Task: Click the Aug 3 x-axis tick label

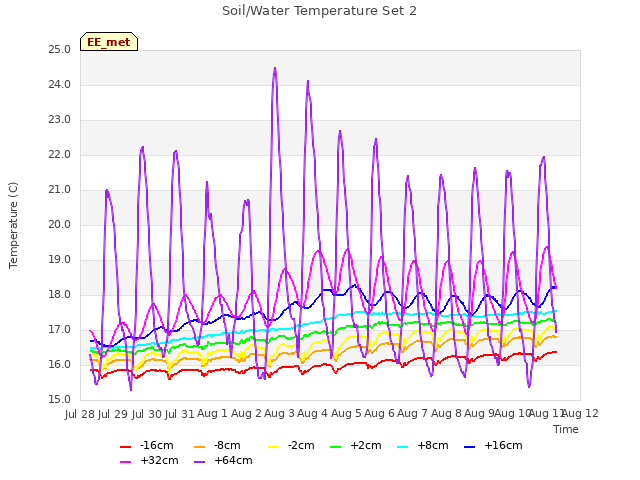Action: (279, 413)
